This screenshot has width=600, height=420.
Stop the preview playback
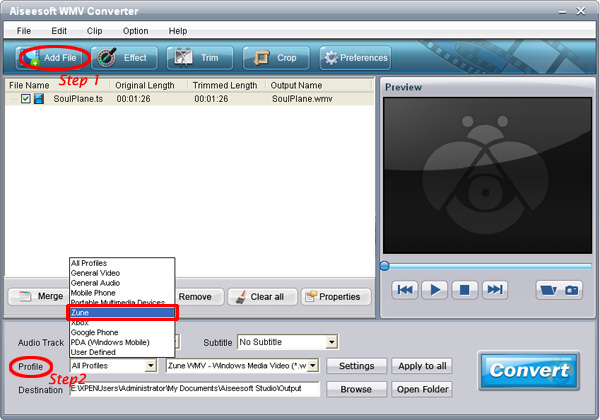463,290
